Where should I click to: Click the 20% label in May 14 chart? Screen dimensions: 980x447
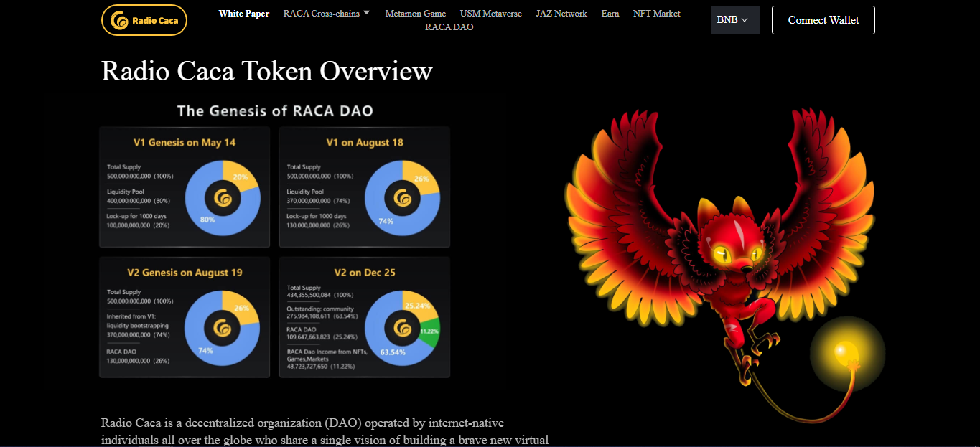(x=240, y=177)
